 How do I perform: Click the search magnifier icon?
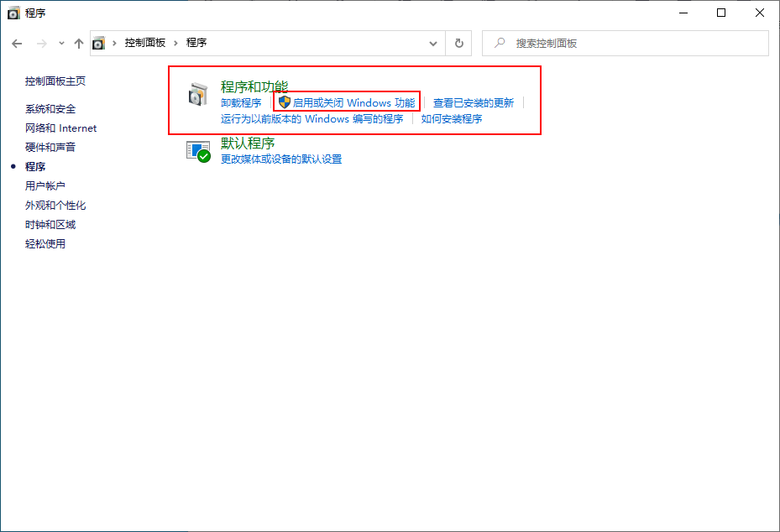coord(500,43)
